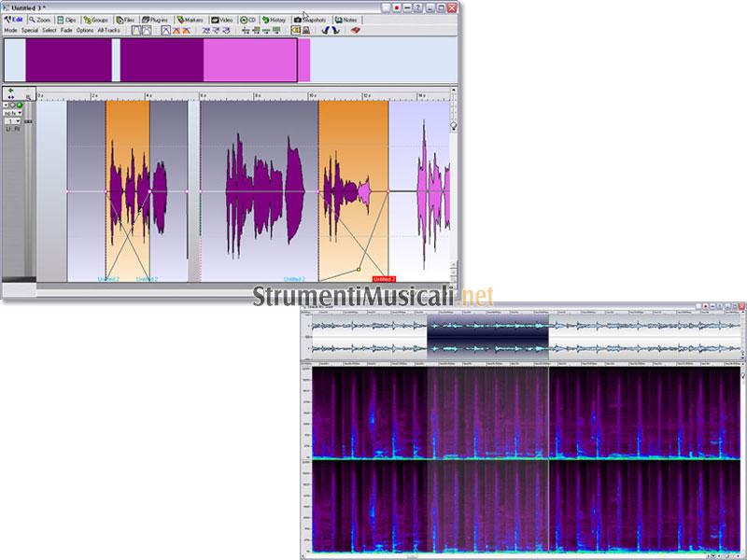Open the Zoom tab

tap(39, 19)
